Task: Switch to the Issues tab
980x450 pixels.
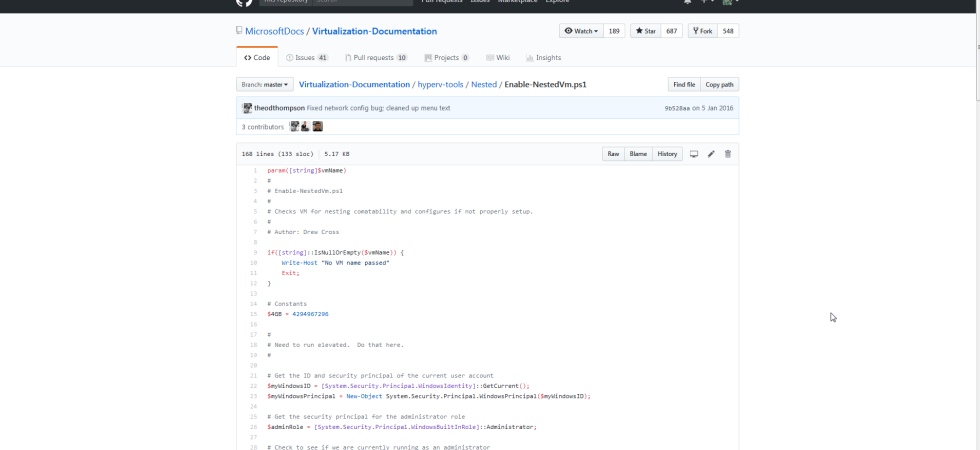Action: (x=307, y=58)
